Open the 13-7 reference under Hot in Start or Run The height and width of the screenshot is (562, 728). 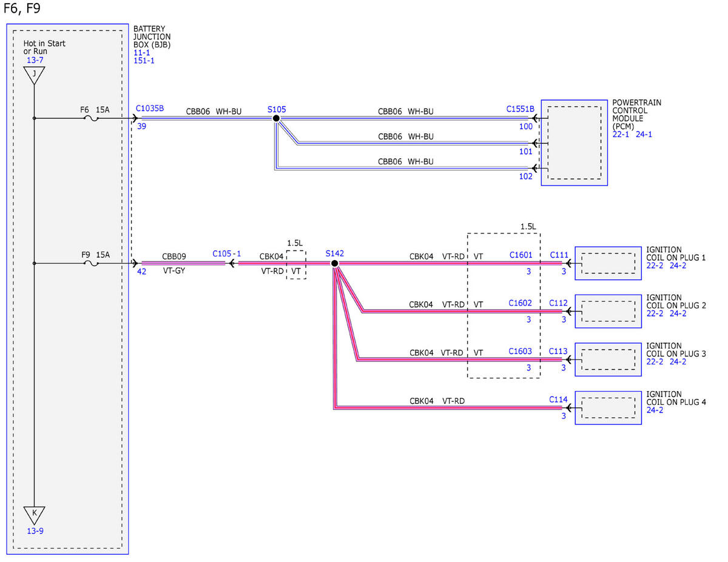tap(35, 60)
